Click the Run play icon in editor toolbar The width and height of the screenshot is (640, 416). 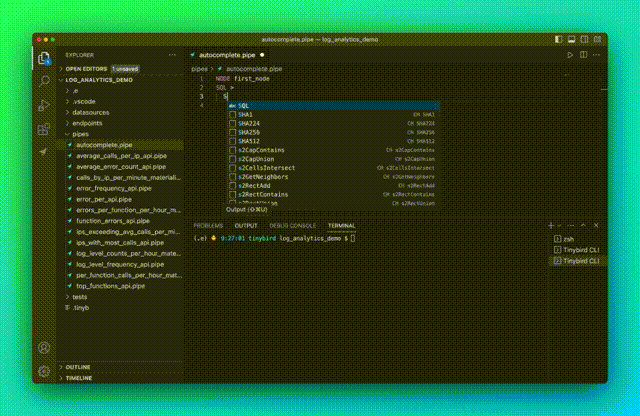(570, 55)
